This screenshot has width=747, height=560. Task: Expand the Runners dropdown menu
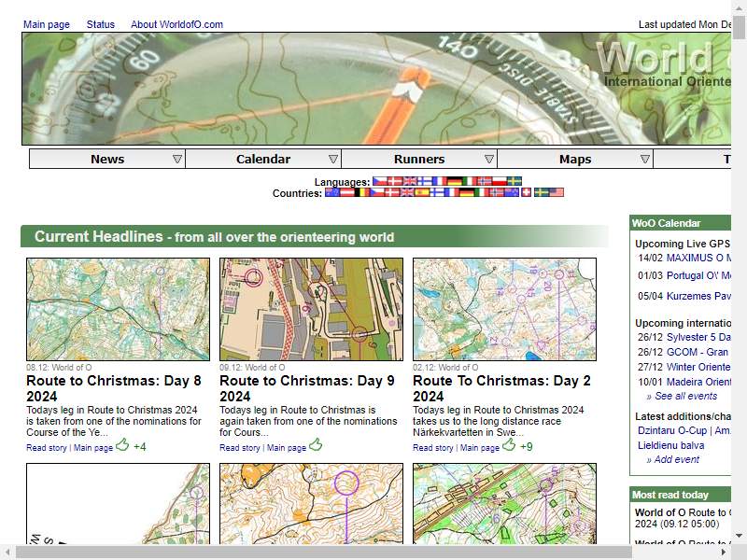488,159
